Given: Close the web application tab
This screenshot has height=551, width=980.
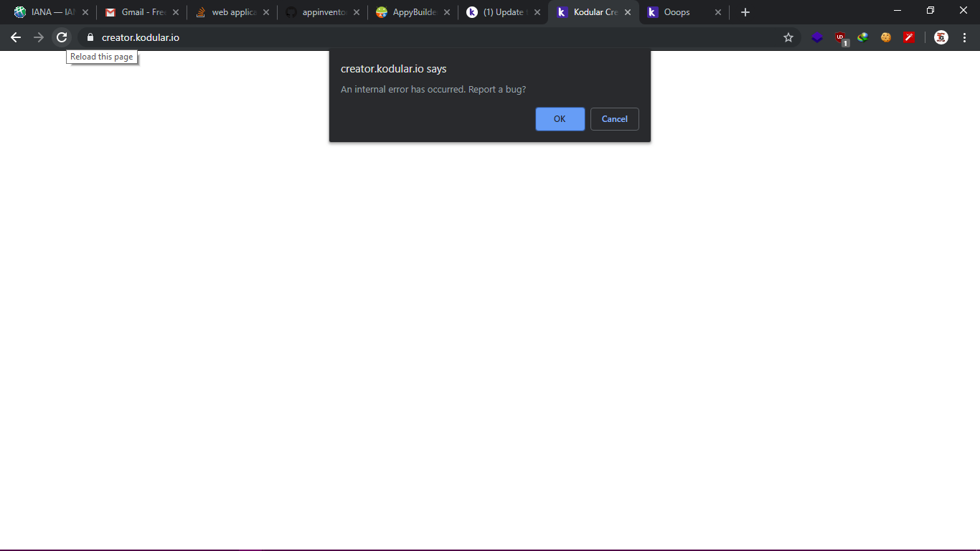Looking at the screenshot, I should pos(266,12).
